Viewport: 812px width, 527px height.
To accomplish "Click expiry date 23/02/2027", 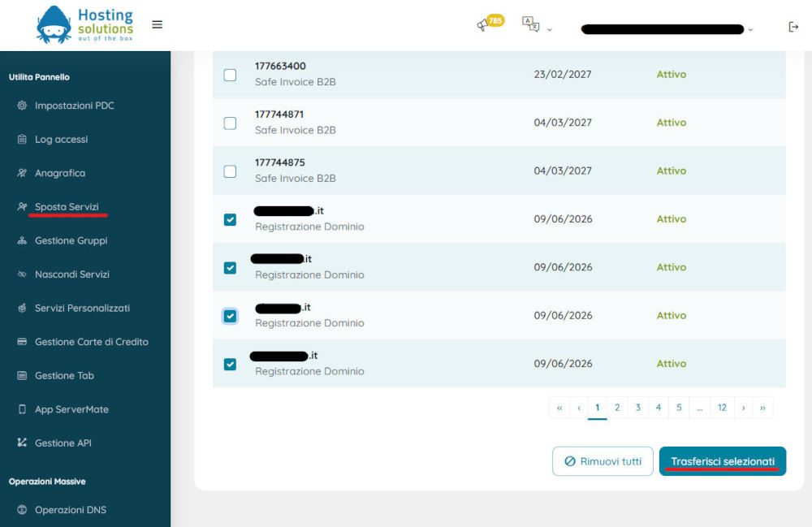I will (563, 74).
